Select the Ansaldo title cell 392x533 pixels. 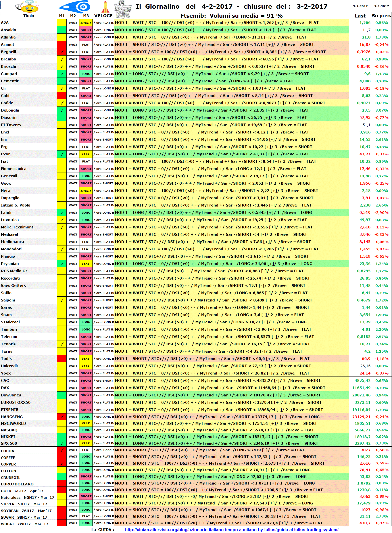tap(29, 30)
